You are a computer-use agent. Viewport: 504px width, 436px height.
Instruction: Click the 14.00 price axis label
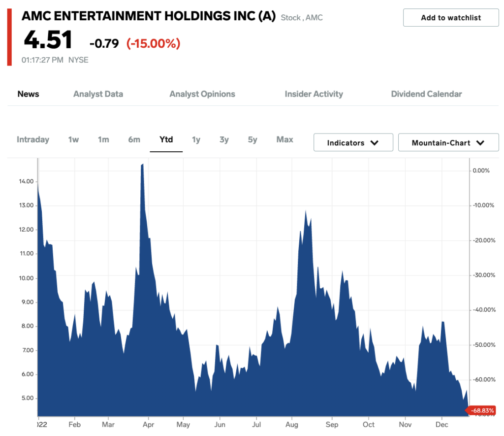pos(26,181)
